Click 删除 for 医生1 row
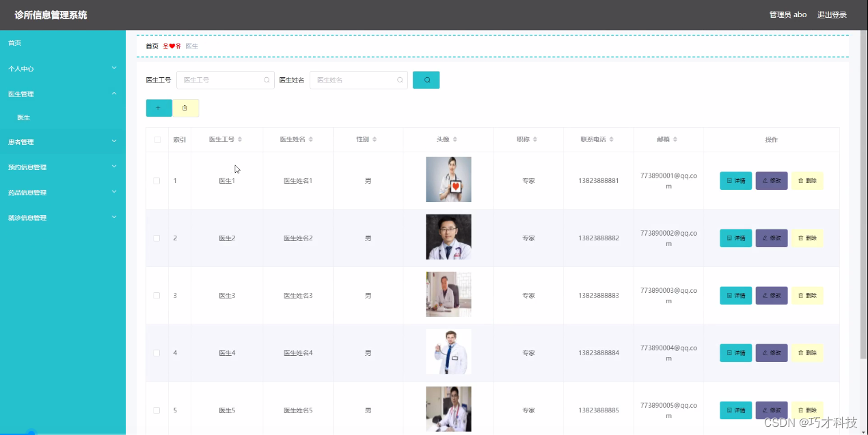 807,181
